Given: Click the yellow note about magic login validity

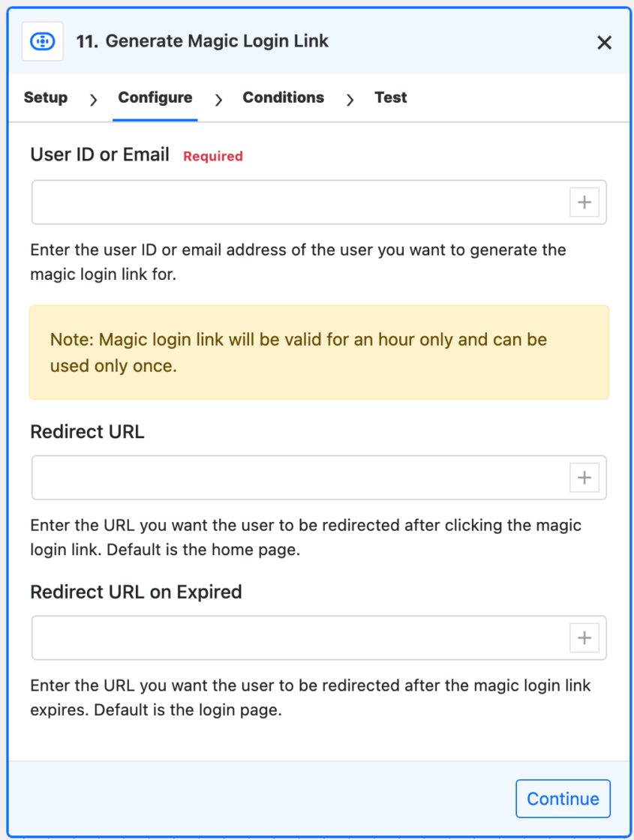Looking at the screenshot, I should pyautogui.click(x=319, y=352).
